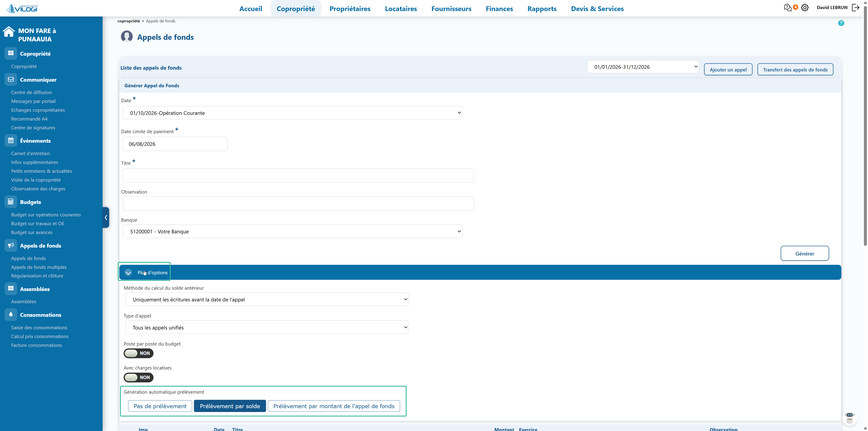Open the Finances top menu
The image size is (868, 431).
tap(499, 9)
